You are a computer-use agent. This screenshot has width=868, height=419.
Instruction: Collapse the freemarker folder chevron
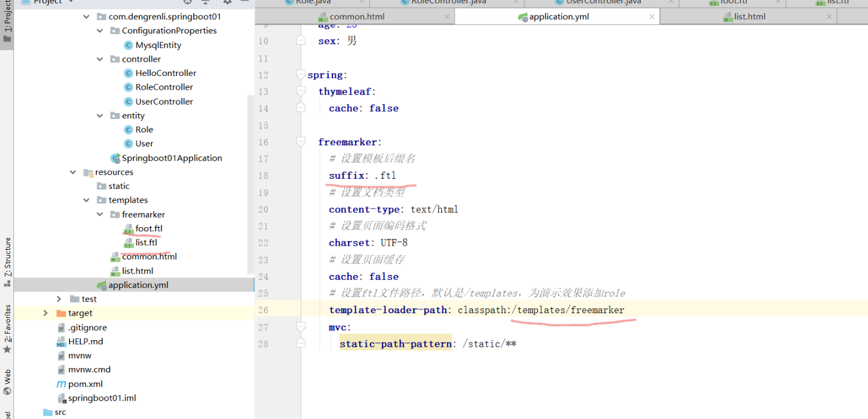click(100, 215)
